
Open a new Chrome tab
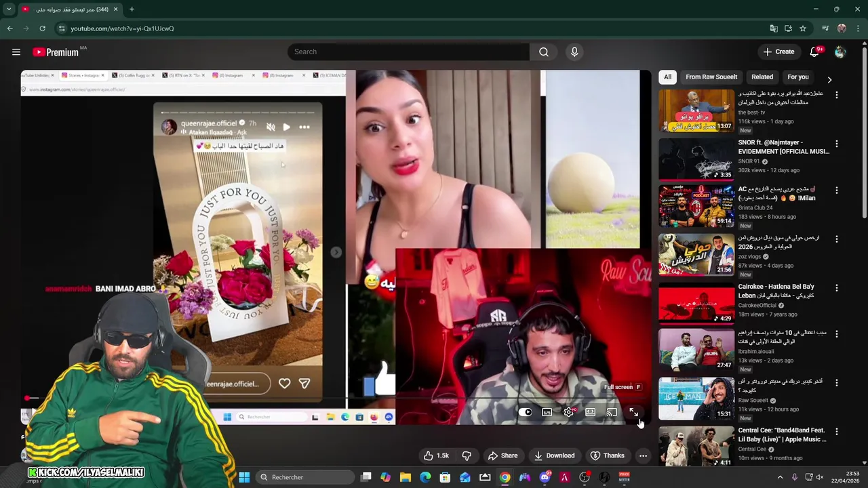coord(132,9)
